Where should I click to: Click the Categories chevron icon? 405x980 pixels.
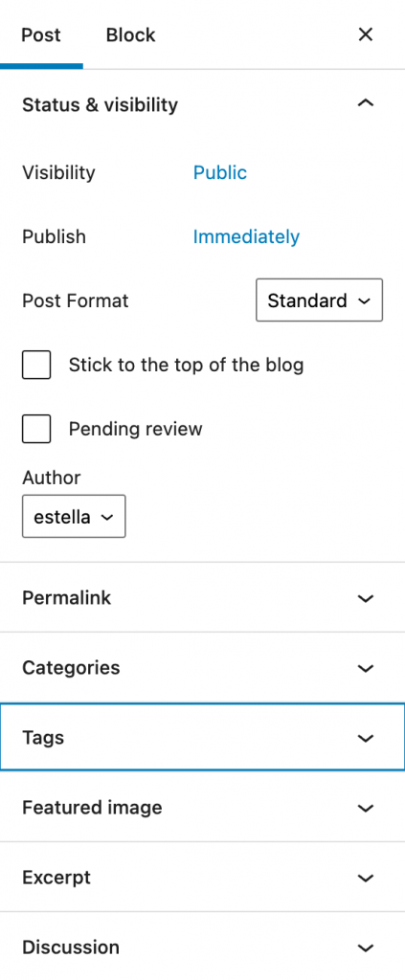tap(365, 668)
